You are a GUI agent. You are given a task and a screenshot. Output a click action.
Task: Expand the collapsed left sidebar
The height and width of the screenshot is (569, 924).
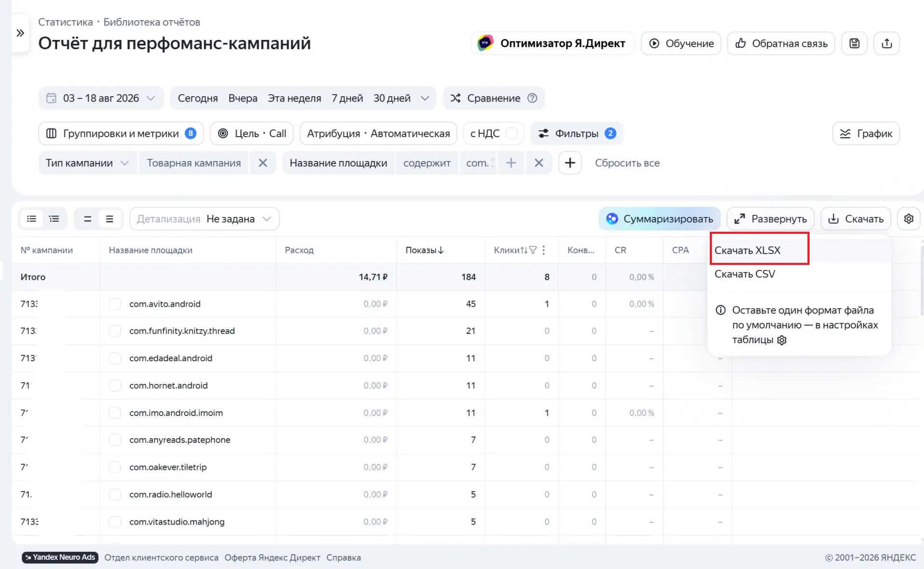20,33
